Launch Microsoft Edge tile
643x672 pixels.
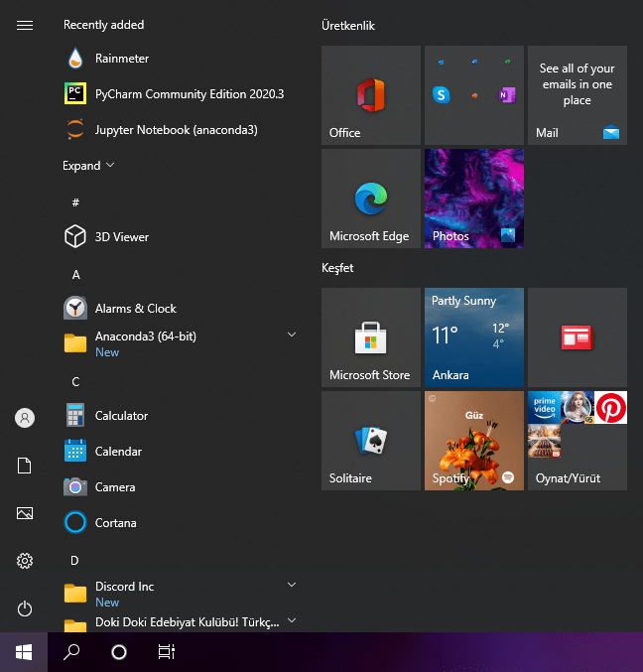tap(371, 199)
